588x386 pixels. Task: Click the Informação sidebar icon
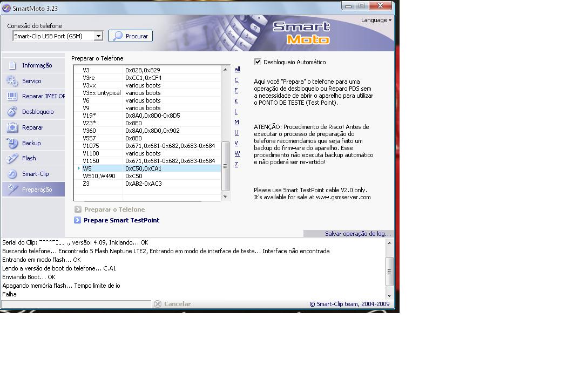click(12, 65)
